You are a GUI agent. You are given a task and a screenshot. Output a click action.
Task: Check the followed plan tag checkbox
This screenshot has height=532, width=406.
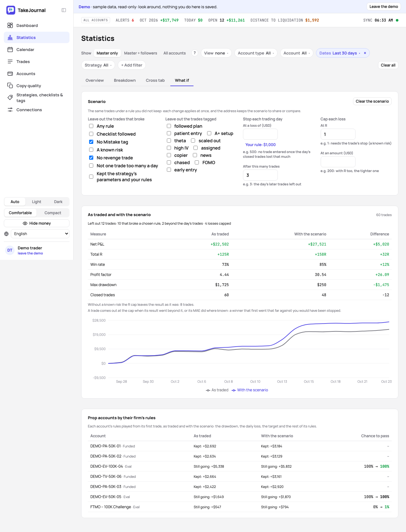169,126
